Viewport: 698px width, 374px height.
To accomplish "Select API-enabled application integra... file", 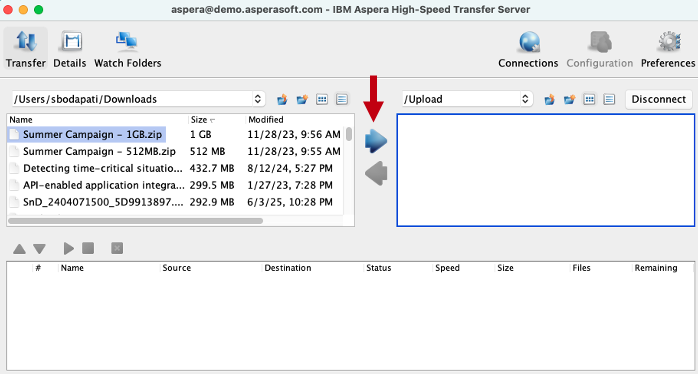I will coord(103,185).
